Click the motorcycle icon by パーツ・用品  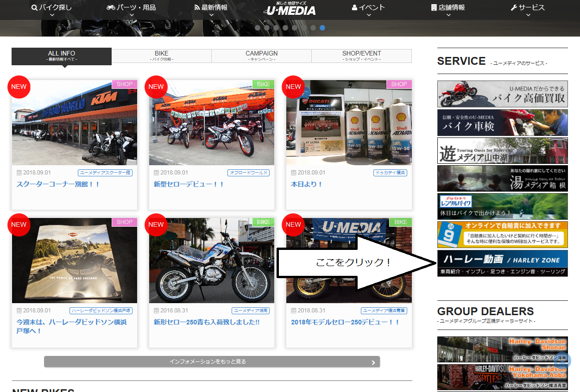111,8
